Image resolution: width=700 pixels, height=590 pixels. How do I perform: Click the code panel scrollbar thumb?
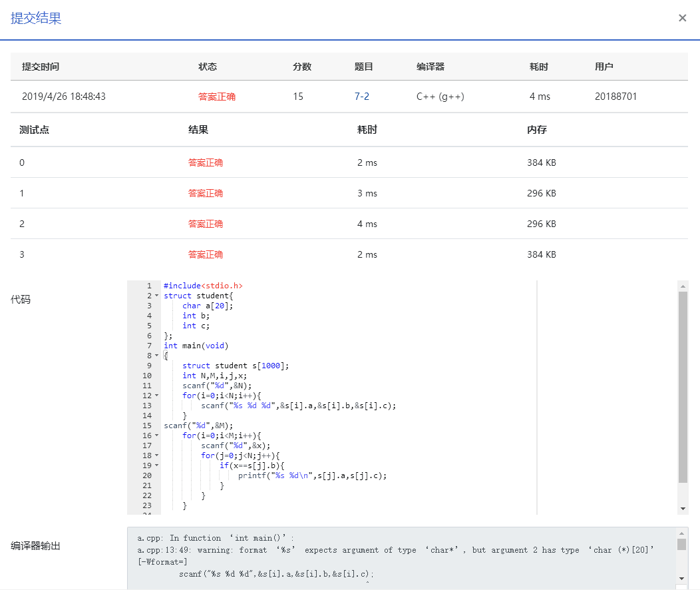[683, 387]
